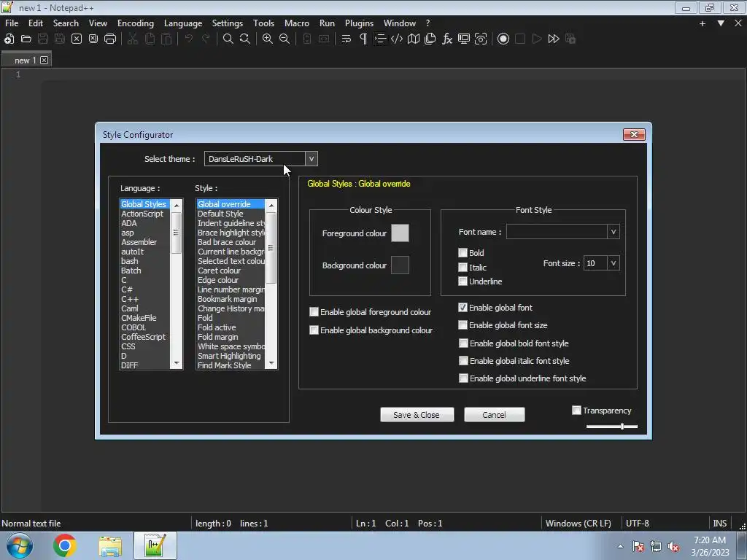Open Replace toolbar icon
The image size is (747, 560).
pos(245,39)
